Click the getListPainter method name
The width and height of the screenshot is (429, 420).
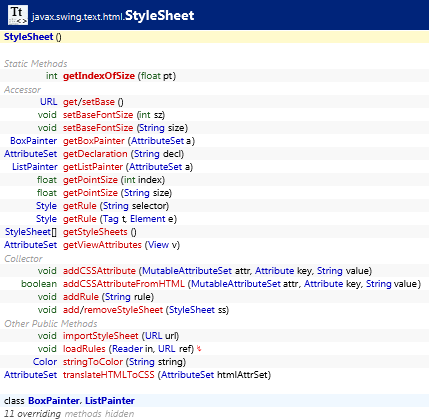(93, 167)
